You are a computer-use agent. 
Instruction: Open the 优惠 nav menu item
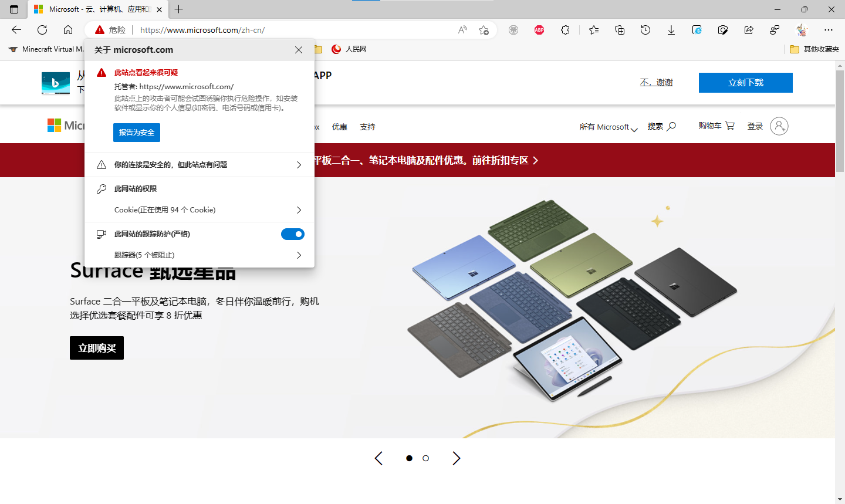point(340,127)
